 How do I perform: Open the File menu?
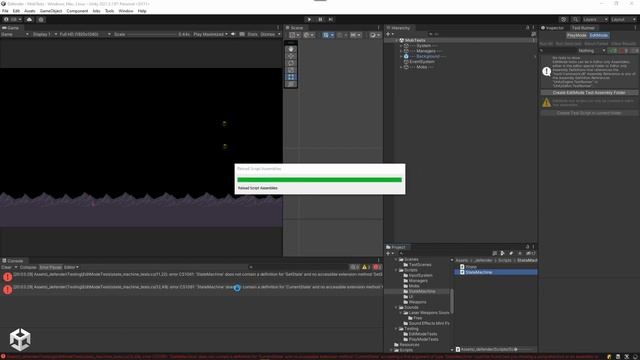(5, 11)
